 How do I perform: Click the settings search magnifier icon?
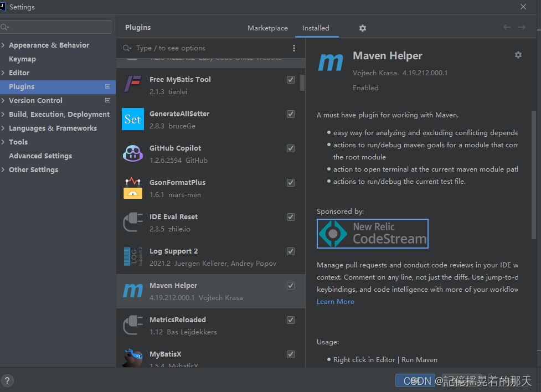(x=4, y=27)
